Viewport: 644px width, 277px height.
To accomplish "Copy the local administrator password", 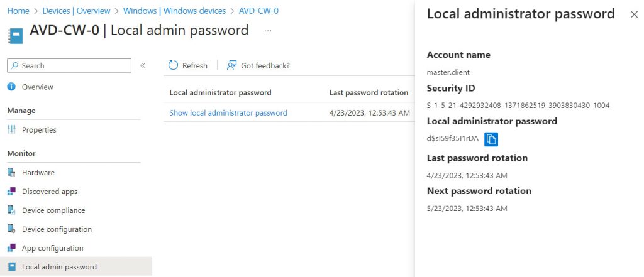I will point(491,139).
